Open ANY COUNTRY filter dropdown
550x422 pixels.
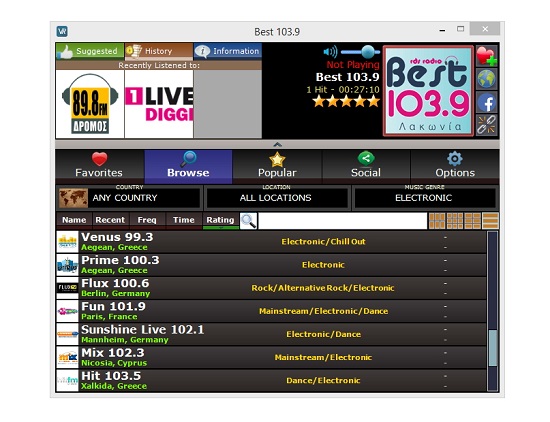point(129,198)
